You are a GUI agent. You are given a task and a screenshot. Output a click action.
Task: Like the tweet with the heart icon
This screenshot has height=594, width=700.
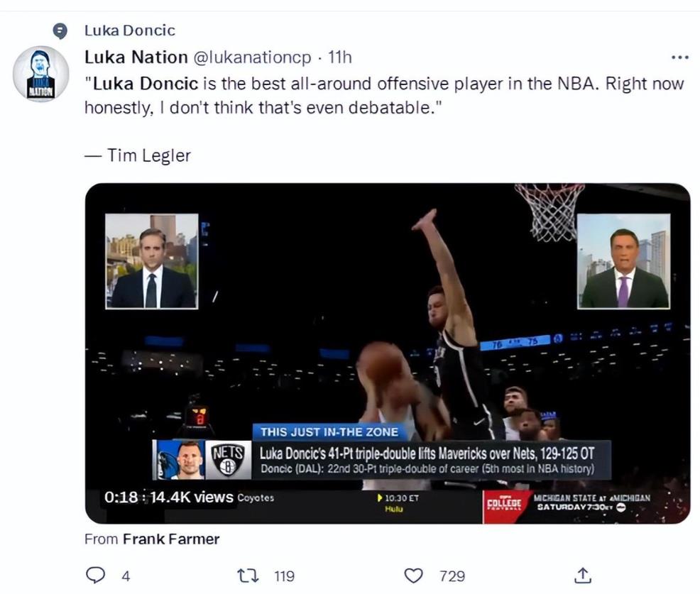point(413,576)
